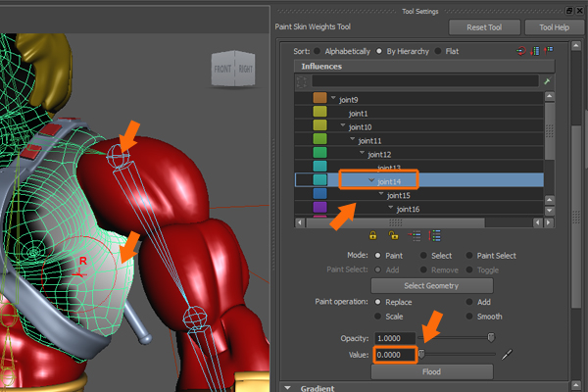Click the rightmost icon in the Sort row
Image resolution: width=588 pixels, height=392 pixels.
[x=547, y=50]
